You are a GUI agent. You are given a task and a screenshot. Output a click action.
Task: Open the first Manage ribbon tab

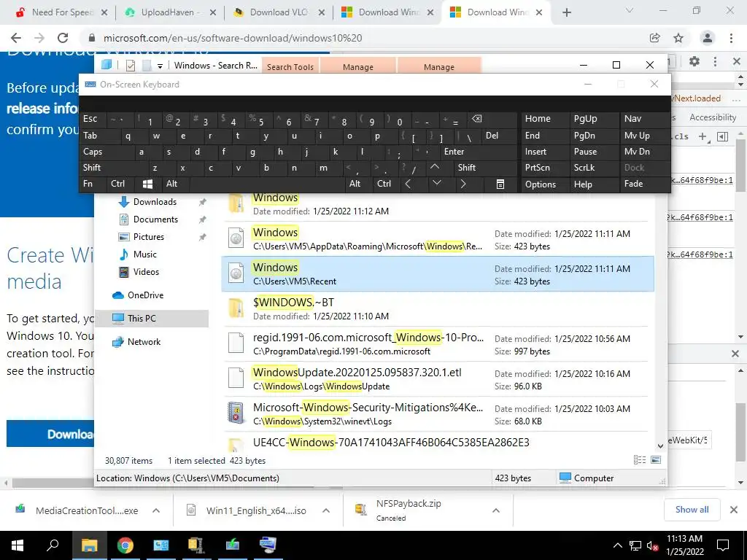358,66
